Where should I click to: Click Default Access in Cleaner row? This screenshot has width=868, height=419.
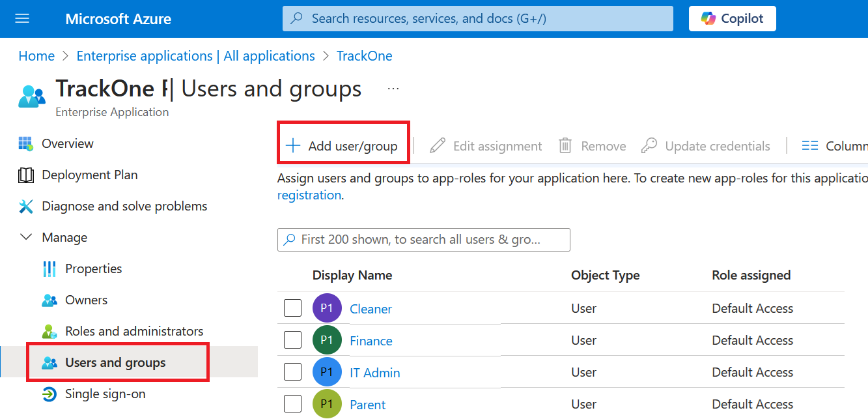click(753, 308)
